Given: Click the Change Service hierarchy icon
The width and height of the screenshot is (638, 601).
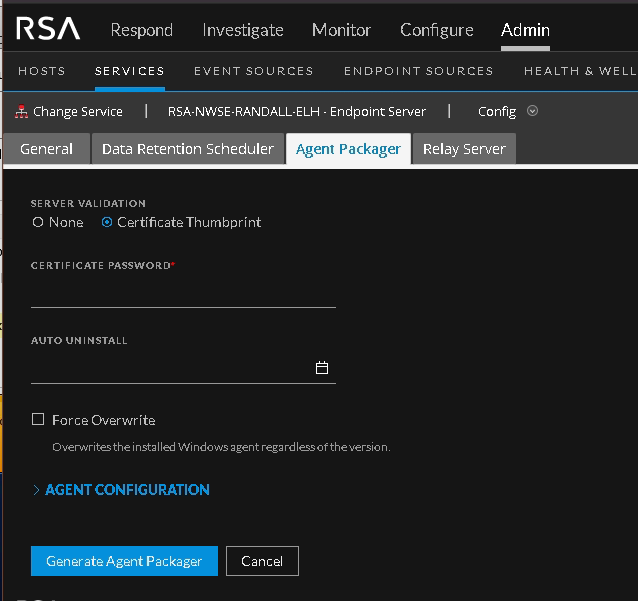Looking at the screenshot, I should 22,111.
